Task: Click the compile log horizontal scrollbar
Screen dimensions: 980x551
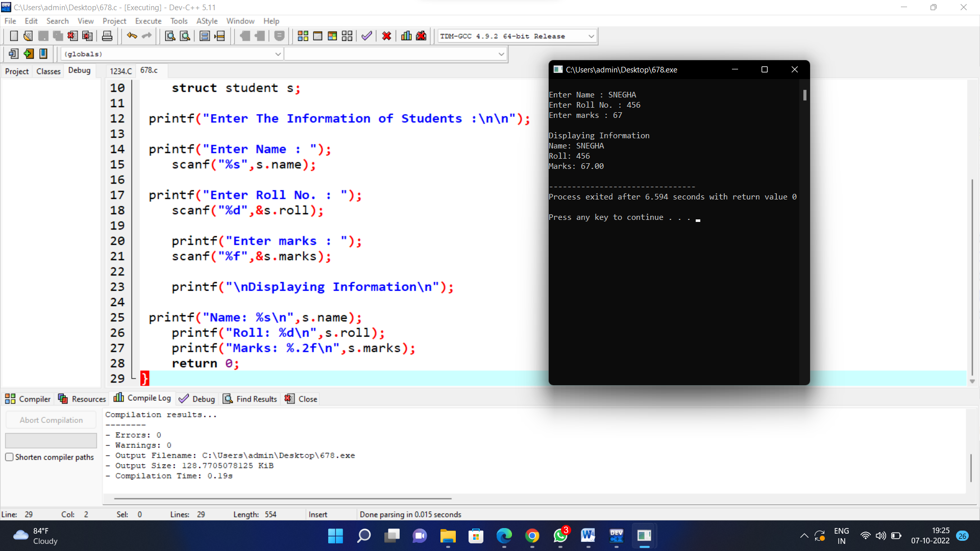Action: [x=283, y=498]
